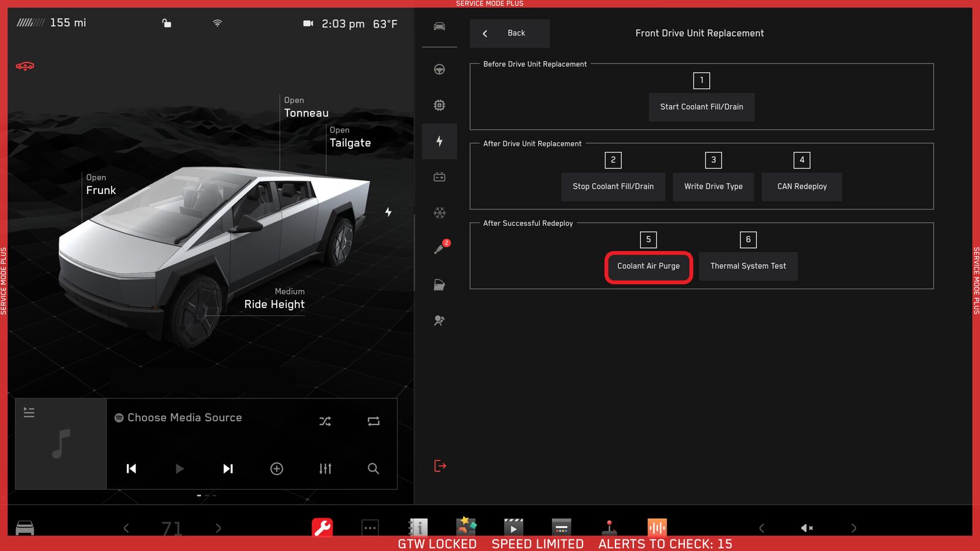Raise volume with right chevron

point(854,528)
